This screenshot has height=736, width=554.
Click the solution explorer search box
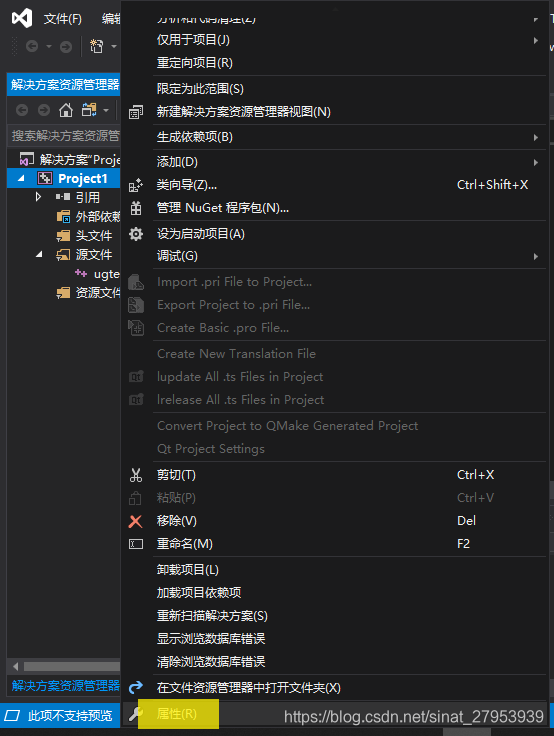click(64, 136)
